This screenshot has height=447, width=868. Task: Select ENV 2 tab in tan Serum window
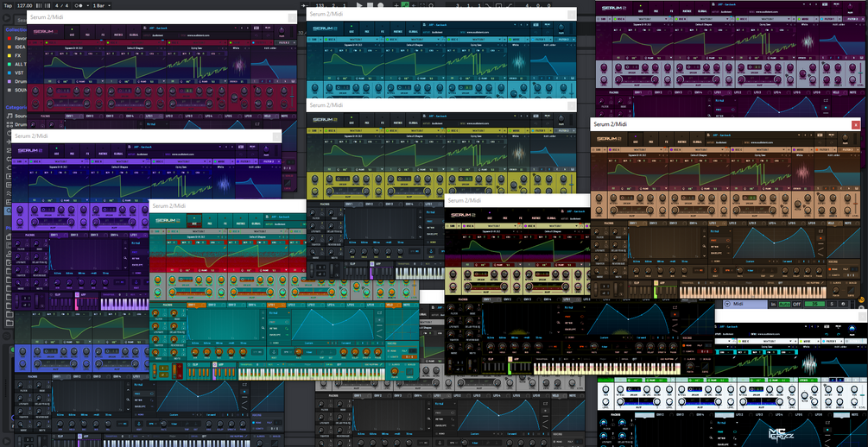(657, 223)
